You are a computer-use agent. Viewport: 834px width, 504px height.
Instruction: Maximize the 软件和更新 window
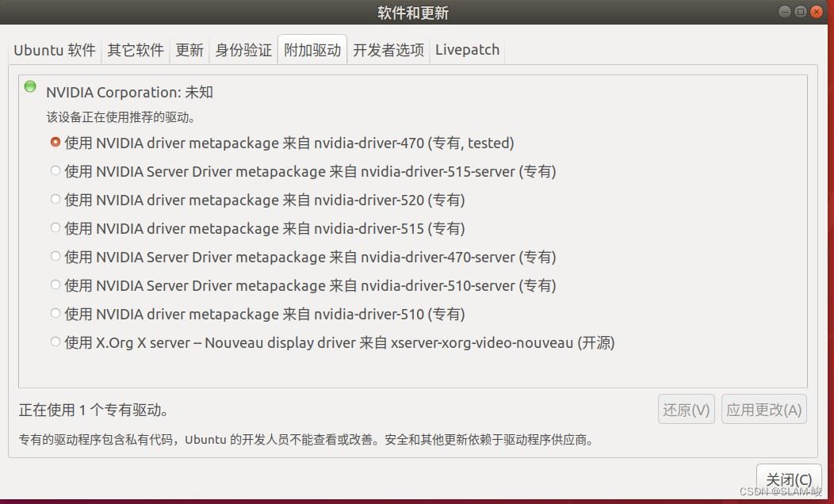coord(801,12)
